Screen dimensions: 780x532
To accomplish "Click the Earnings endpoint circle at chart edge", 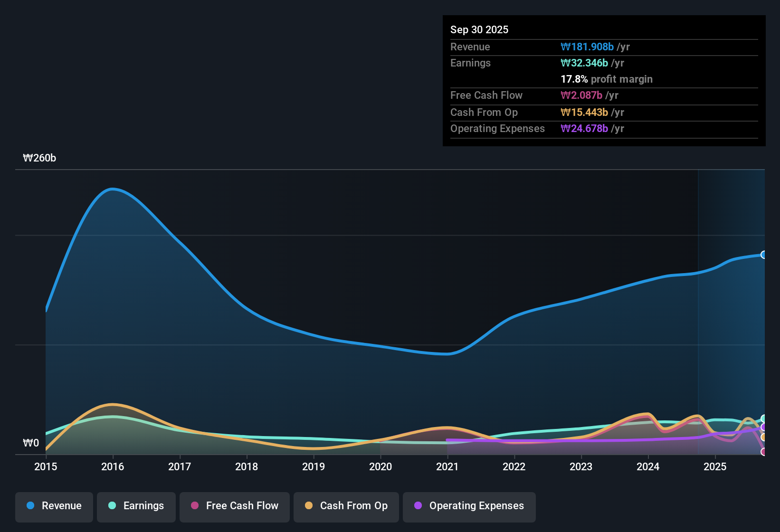I will click(x=764, y=418).
